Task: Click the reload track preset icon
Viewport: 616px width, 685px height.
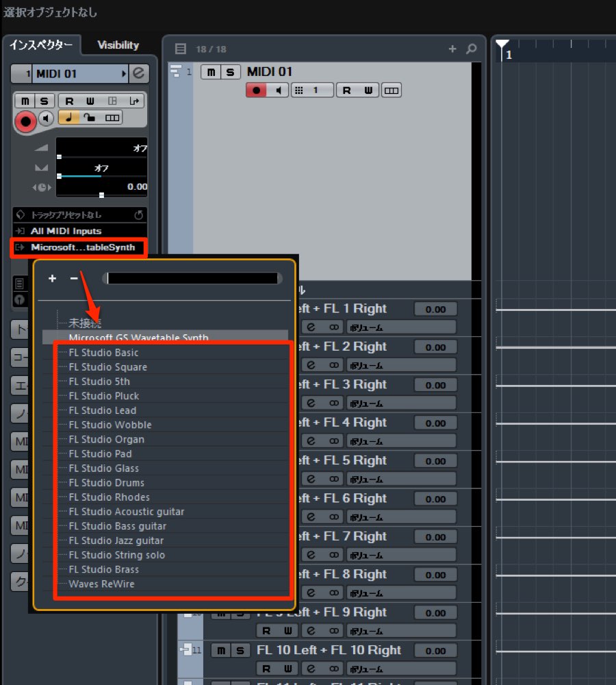Action: 139,214
